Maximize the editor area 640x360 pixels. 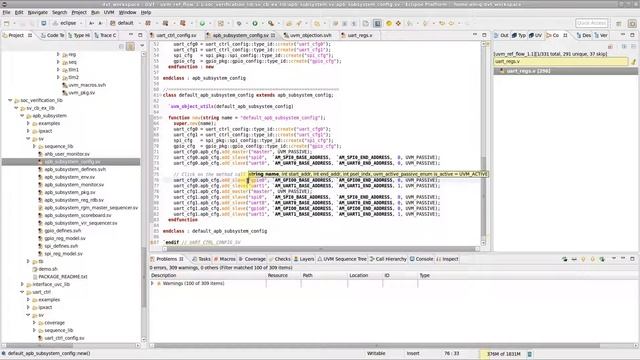pos(484,35)
